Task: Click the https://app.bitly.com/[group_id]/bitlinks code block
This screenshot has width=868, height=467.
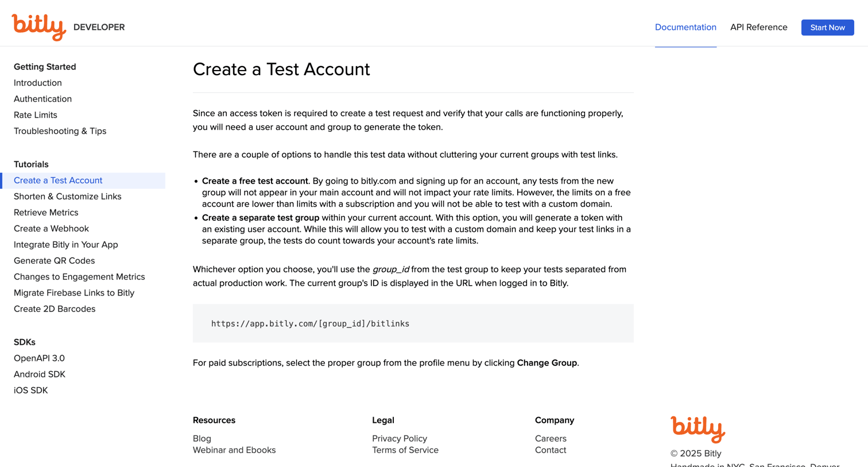Action: 413,323
